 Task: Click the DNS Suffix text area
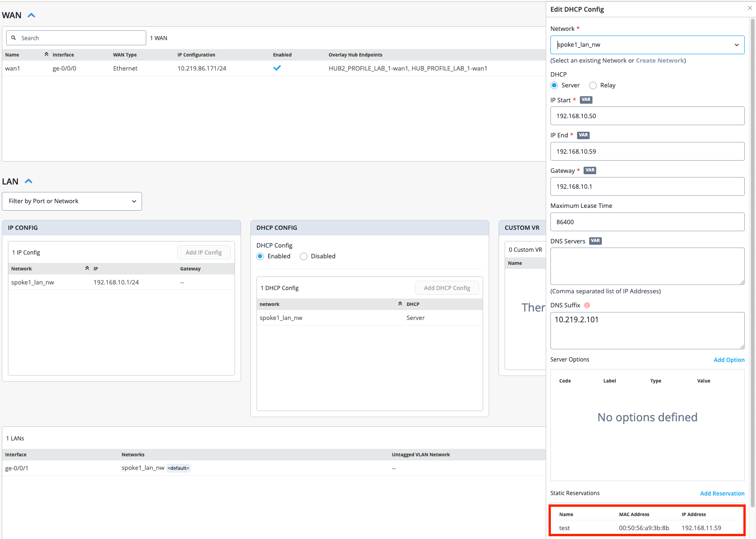pyautogui.click(x=647, y=331)
